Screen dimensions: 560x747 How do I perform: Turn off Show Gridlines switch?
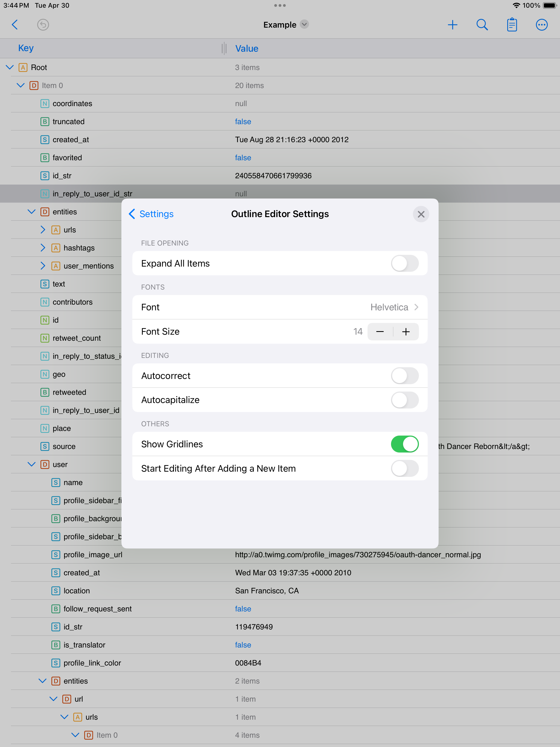click(405, 444)
